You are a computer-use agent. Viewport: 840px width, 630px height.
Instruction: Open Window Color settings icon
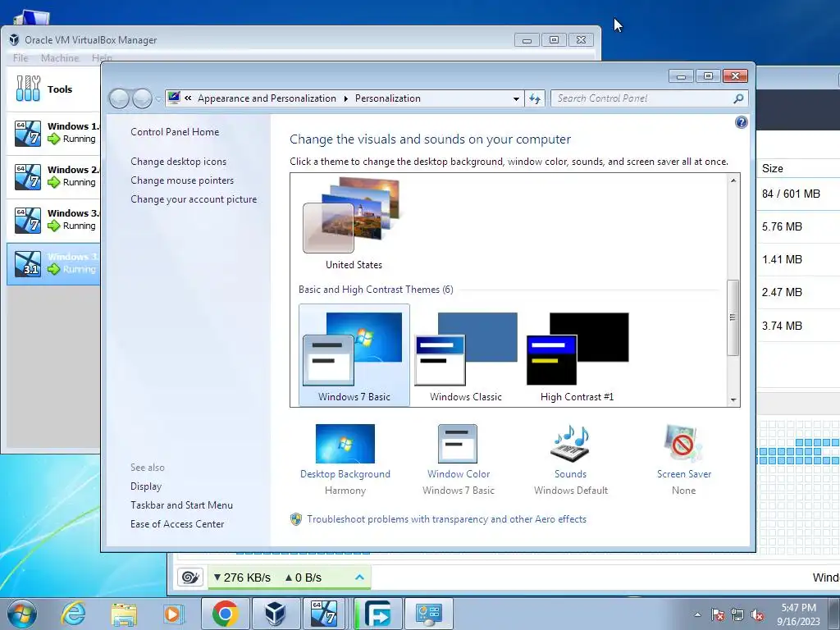tap(458, 444)
